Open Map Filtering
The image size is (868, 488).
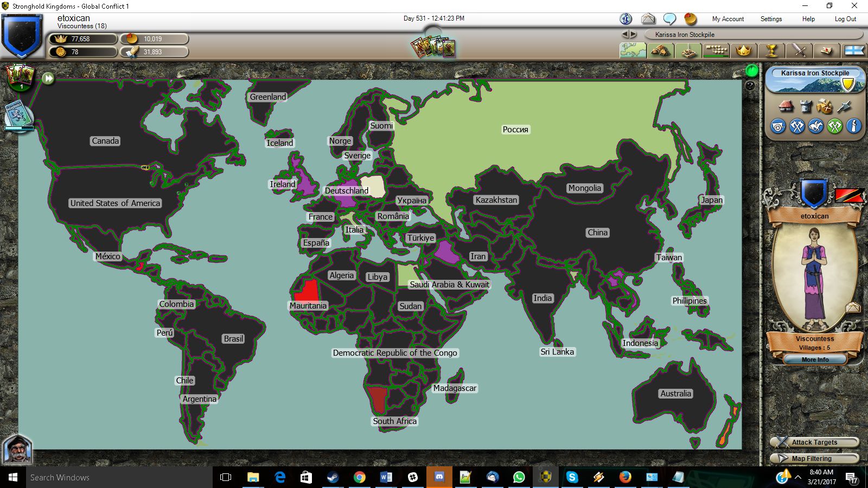coord(814,459)
